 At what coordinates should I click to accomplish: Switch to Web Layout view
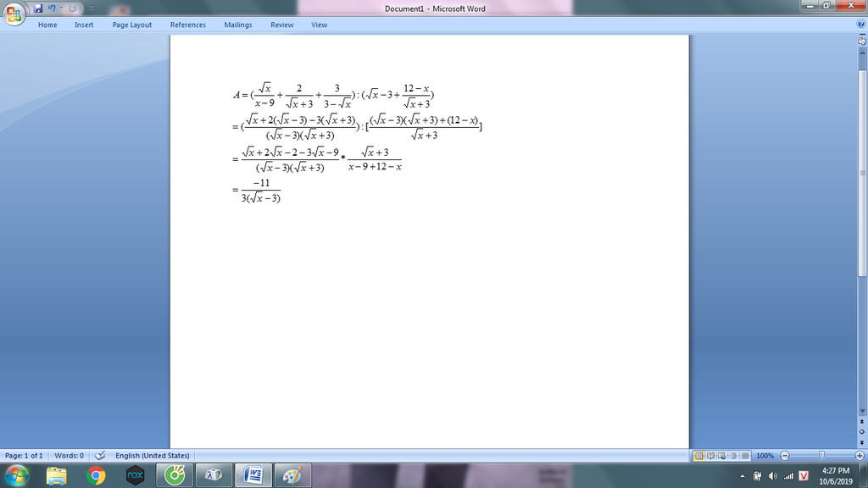pyautogui.click(x=722, y=456)
